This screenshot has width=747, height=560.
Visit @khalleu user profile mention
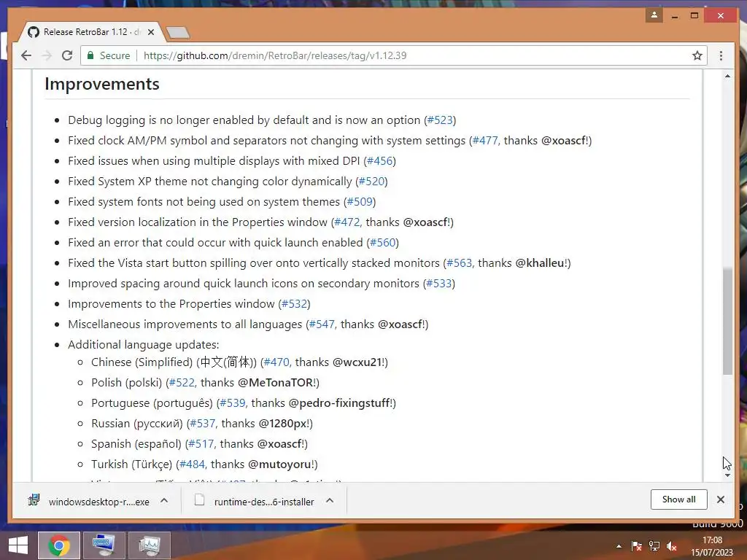(540, 263)
